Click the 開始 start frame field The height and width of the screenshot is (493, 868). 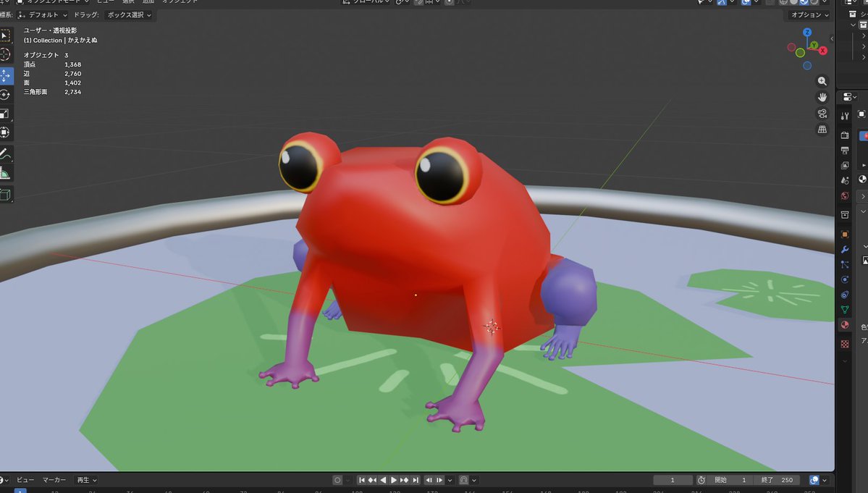tap(730, 480)
